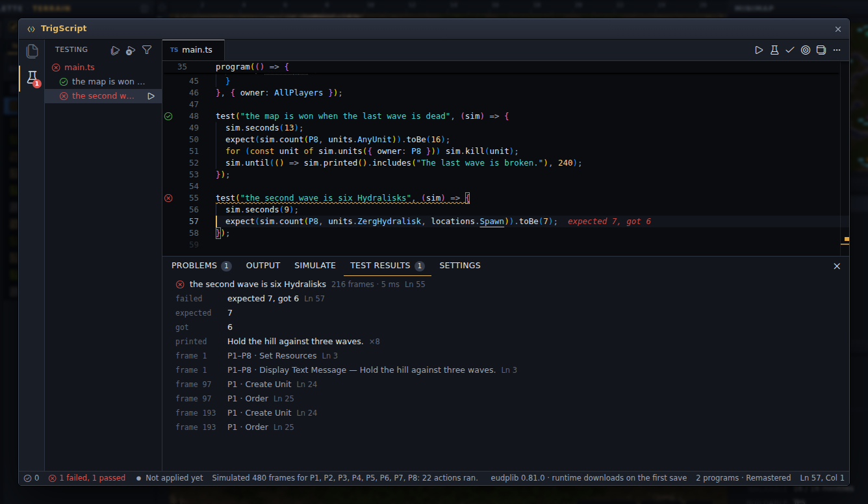Screen dimensions: 868x504
Task: Click the flask icon in editor toolbar
Action: [774, 50]
